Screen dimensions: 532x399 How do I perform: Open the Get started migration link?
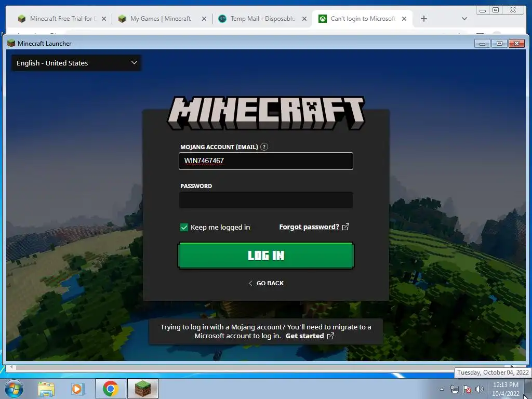(x=304, y=336)
